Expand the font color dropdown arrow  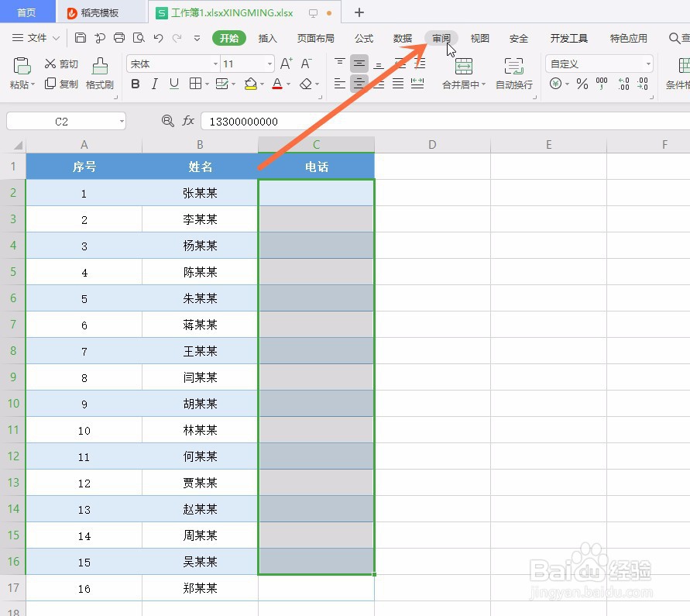(288, 84)
